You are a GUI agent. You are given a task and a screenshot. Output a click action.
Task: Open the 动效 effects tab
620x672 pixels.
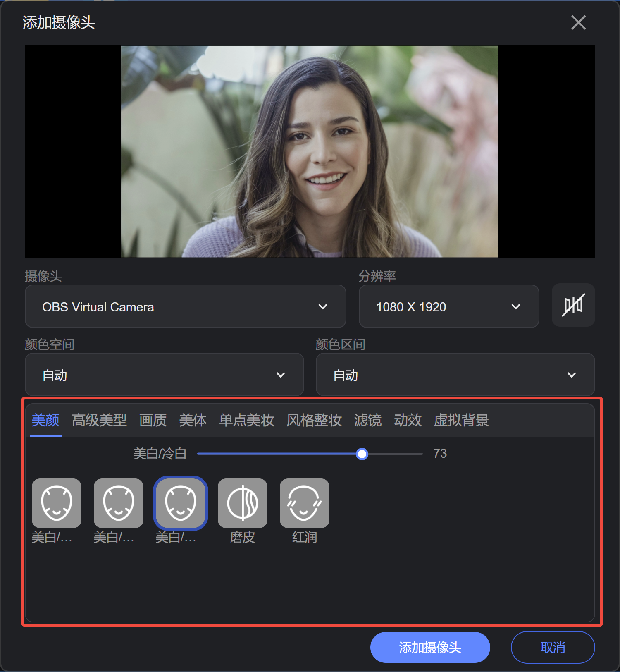pos(408,420)
